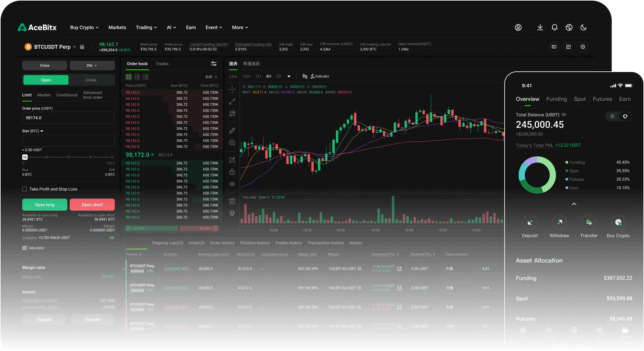Image resolution: width=644 pixels, height=351 pixels.
Task: Expand the 20x leverage selector
Action: click(92, 65)
